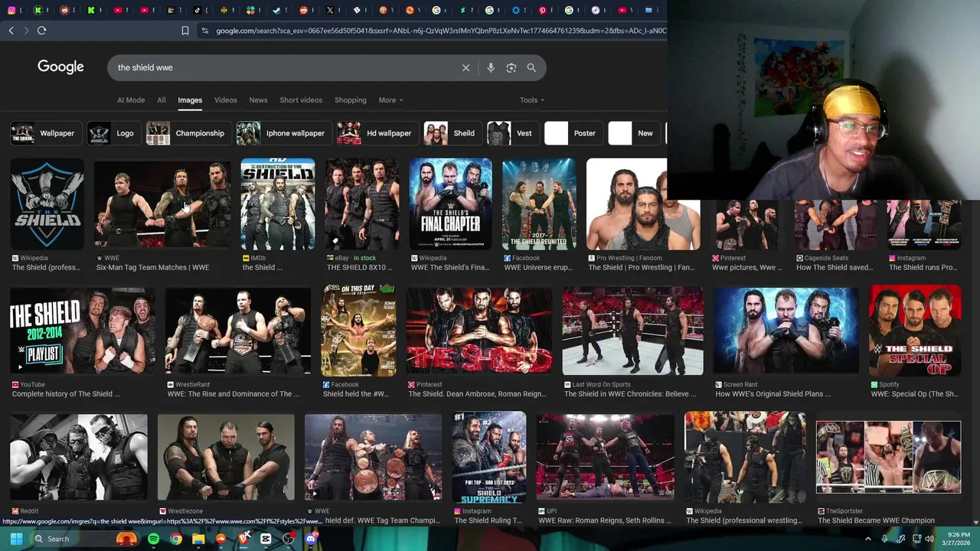Click the microphone icon in system tray
The width and height of the screenshot is (980, 551).
tap(884, 539)
